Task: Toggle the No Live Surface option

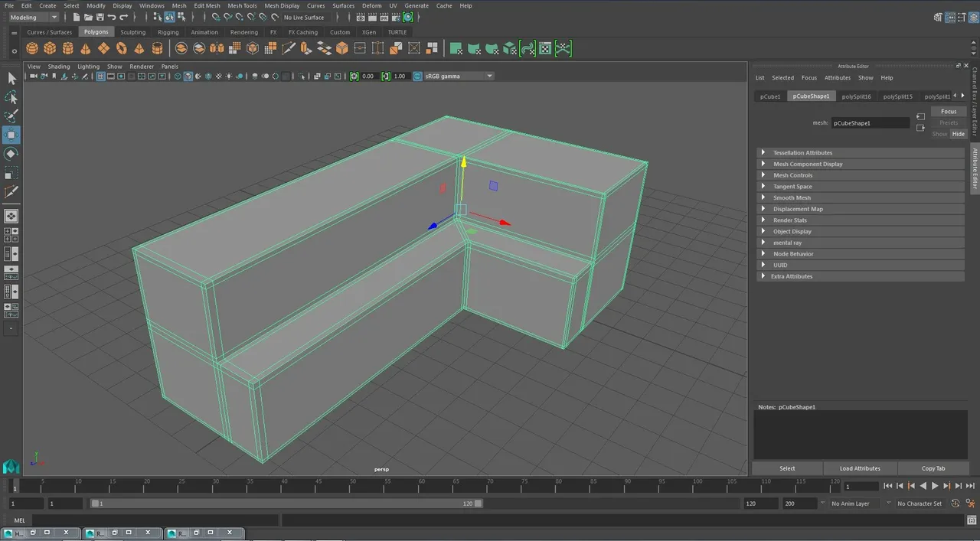Action: click(304, 17)
